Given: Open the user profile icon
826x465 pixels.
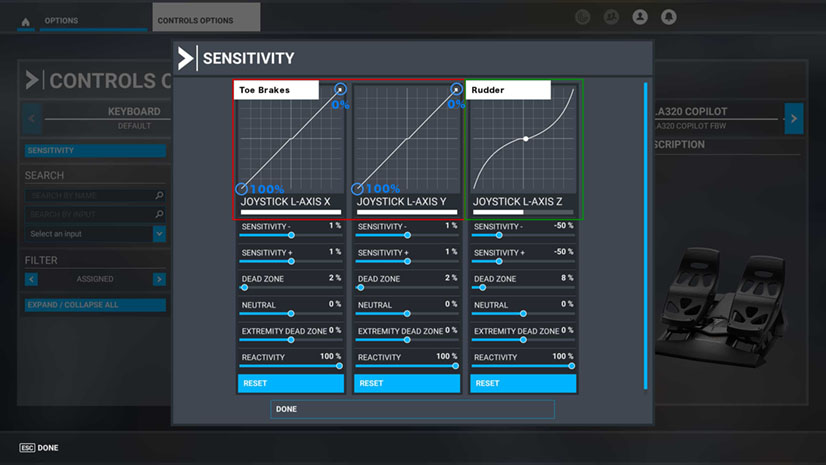Looking at the screenshot, I should pos(640,17).
